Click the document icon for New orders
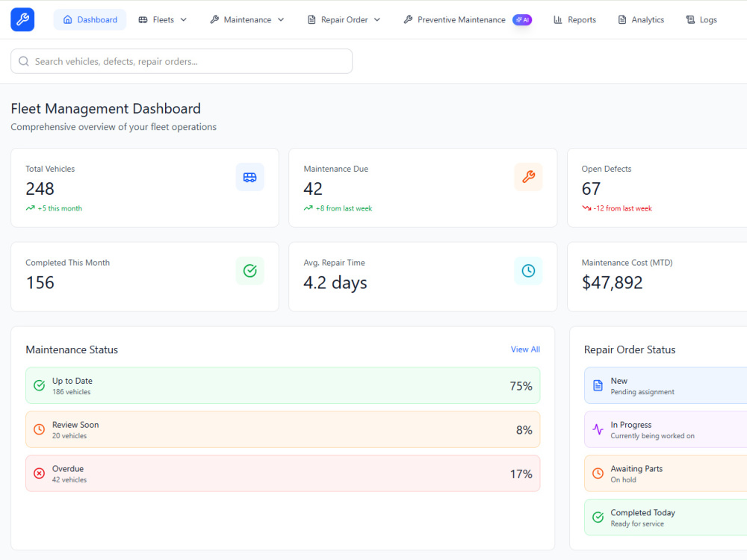Screen dimensions: 747x560 coord(598,386)
